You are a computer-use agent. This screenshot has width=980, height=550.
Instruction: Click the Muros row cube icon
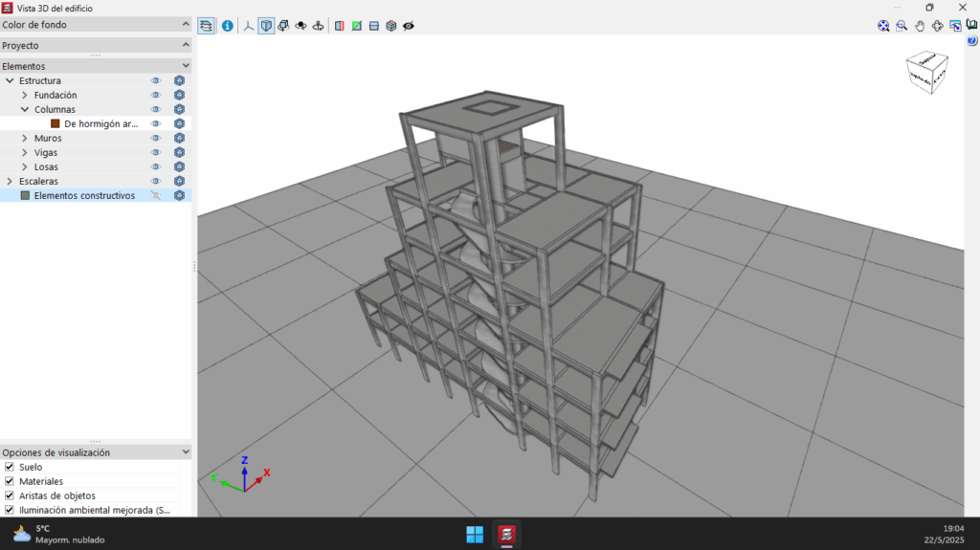[179, 138]
